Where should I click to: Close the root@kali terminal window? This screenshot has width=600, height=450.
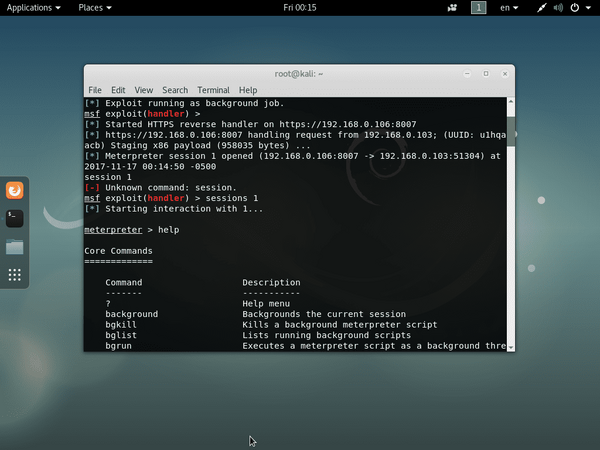point(505,74)
